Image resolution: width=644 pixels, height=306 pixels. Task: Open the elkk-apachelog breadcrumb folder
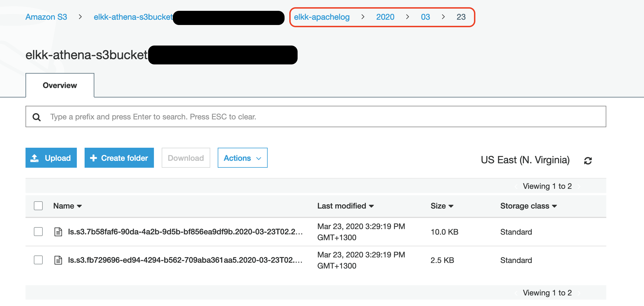322,17
